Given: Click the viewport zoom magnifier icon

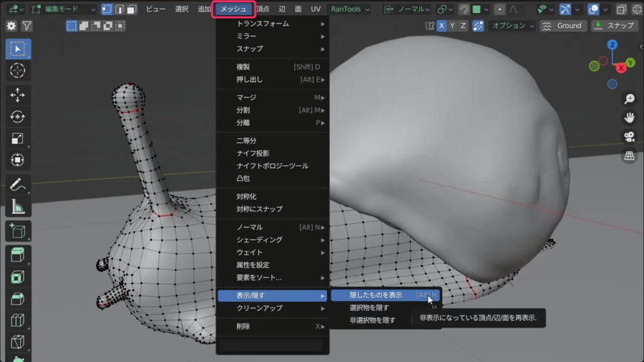Looking at the screenshot, I should [x=629, y=99].
